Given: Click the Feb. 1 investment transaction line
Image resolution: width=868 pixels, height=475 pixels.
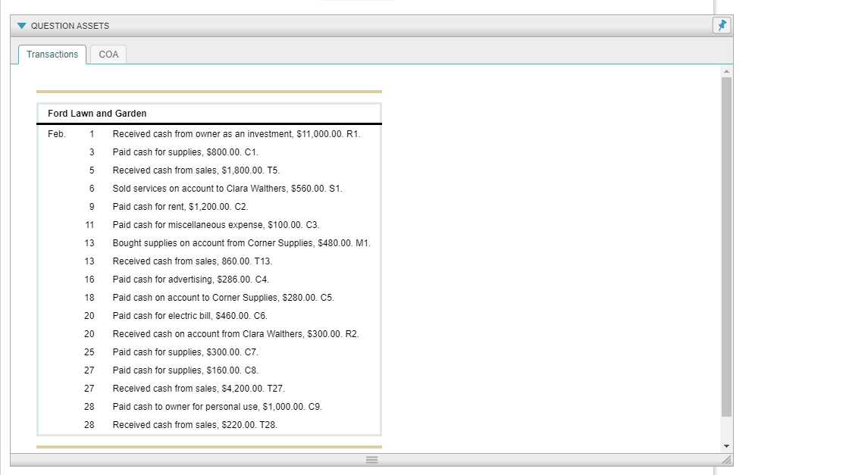Looking at the screenshot, I should coord(236,133).
